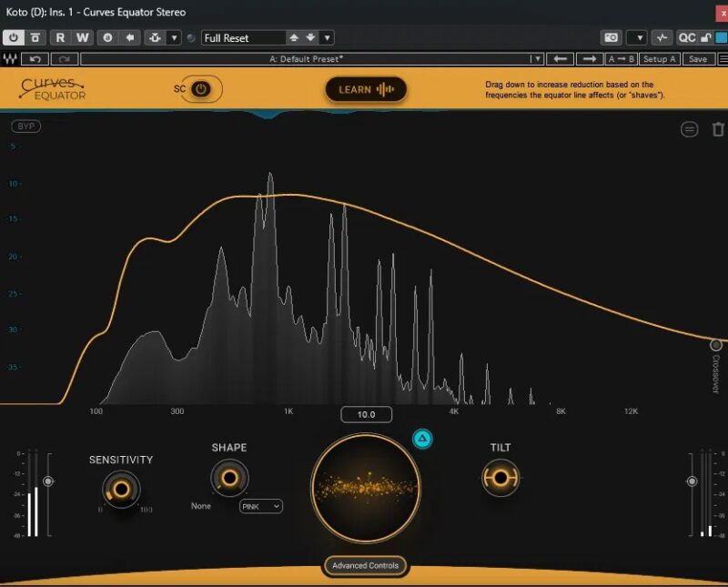Open the preset management dropdown
Screen dimensions: 728x587
(x=328, y=37)
